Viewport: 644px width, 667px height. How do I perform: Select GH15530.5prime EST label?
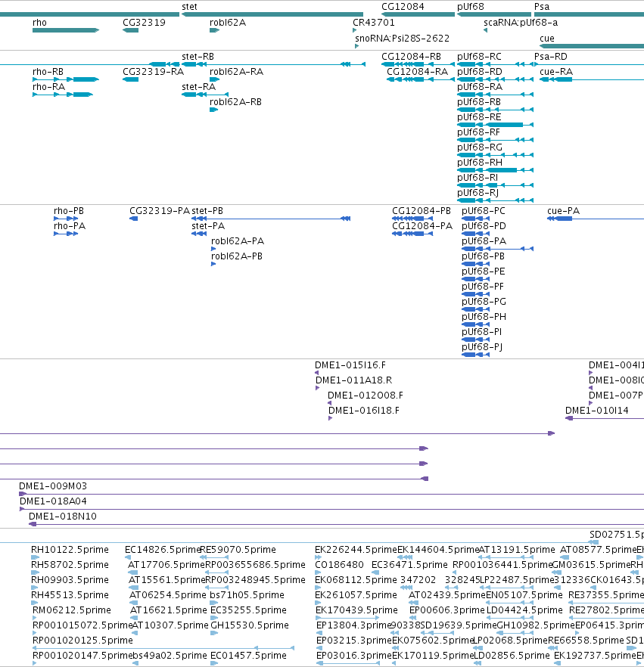[x=250, y=625]
